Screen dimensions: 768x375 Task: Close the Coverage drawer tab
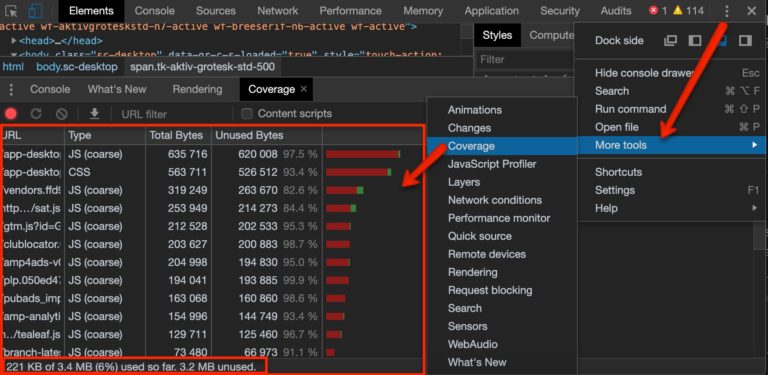(x=304, y=89)
